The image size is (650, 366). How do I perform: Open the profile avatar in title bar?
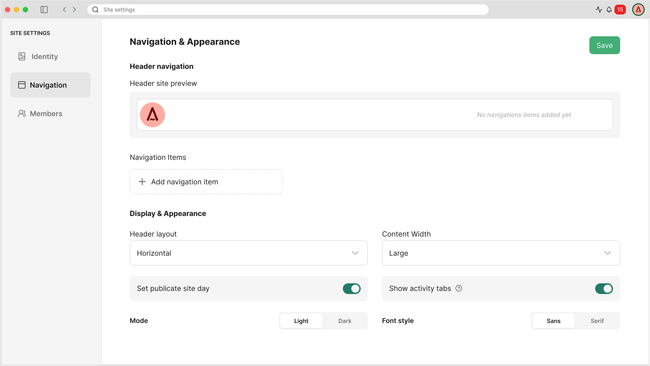[638, 10]
